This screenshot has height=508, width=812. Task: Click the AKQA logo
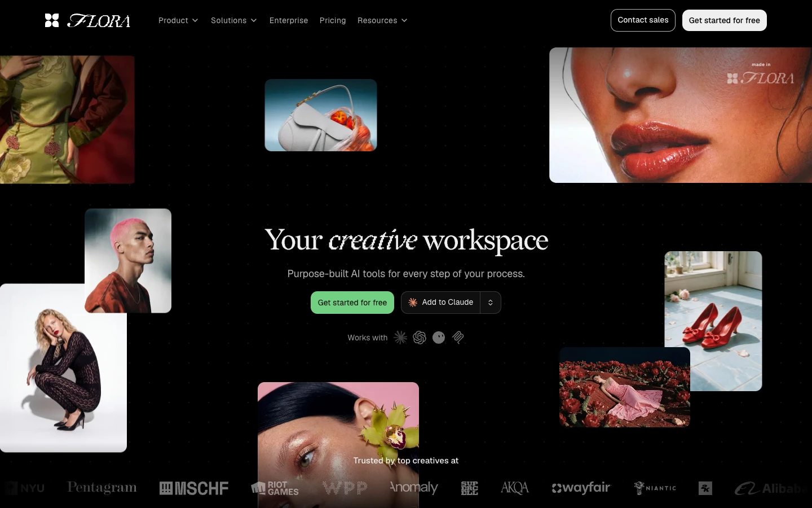[x=515, y=488]
